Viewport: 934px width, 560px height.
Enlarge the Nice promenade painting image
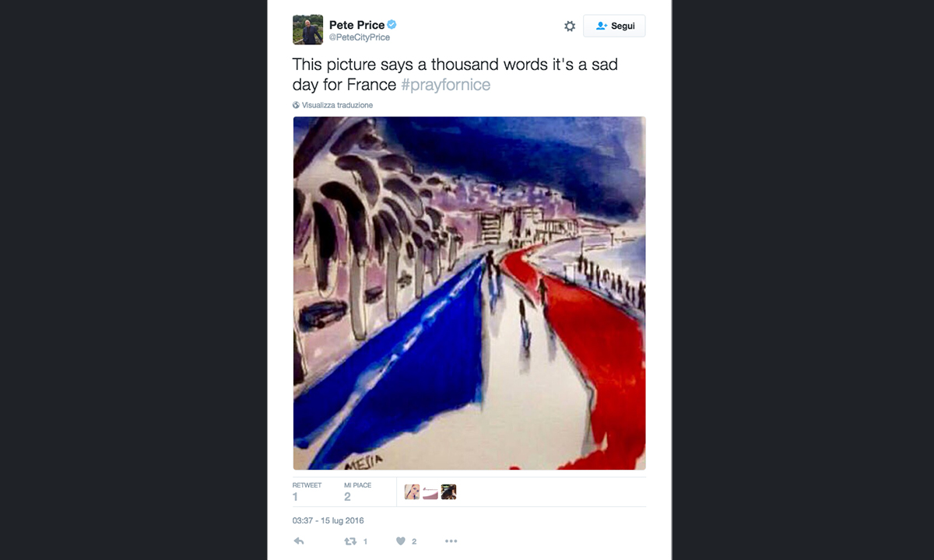point(469,293)
